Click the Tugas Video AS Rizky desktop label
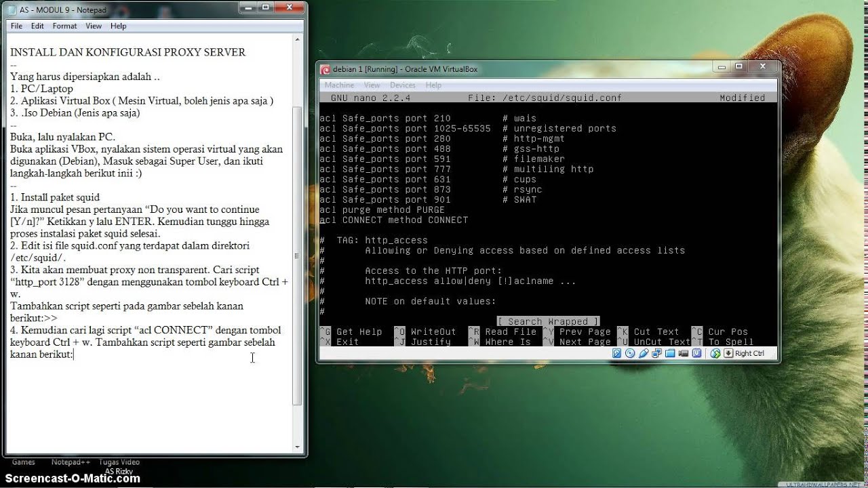Screen dimensions: 868x488 (119, 466)
